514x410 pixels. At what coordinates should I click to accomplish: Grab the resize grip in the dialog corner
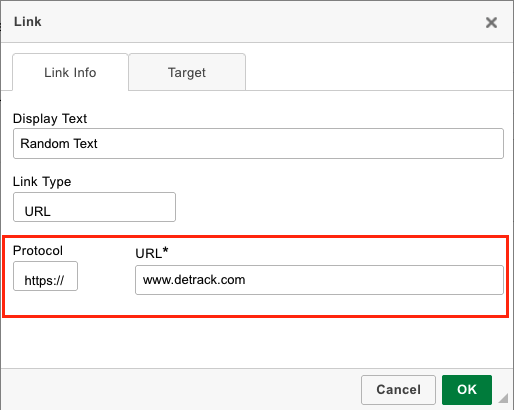pyautogui.click(x=503, y=398)
